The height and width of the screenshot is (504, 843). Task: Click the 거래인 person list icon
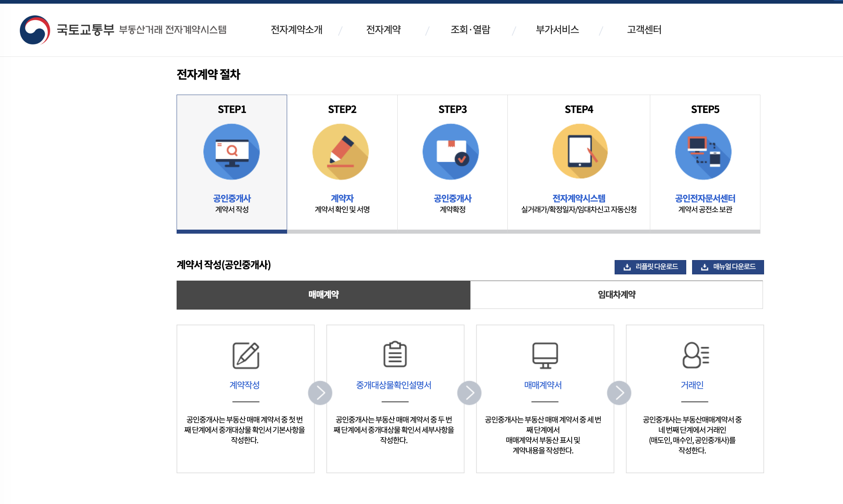point(695,355)
